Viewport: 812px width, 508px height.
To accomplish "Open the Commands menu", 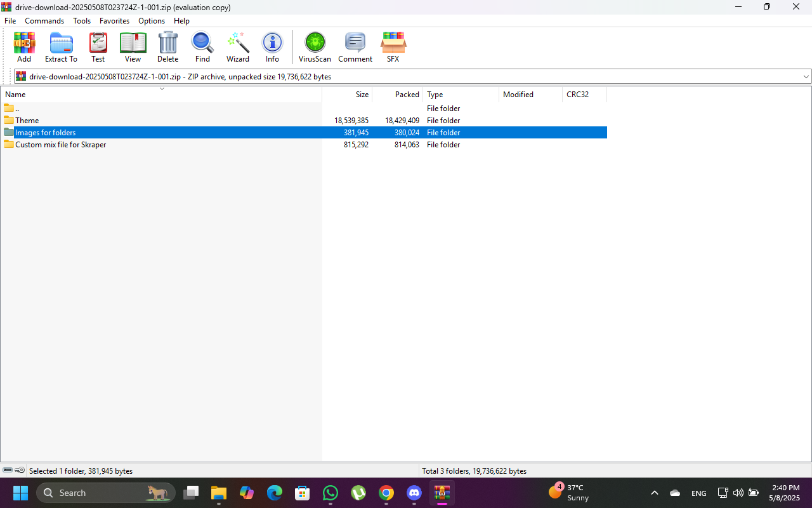I will (x=44, y=21).
